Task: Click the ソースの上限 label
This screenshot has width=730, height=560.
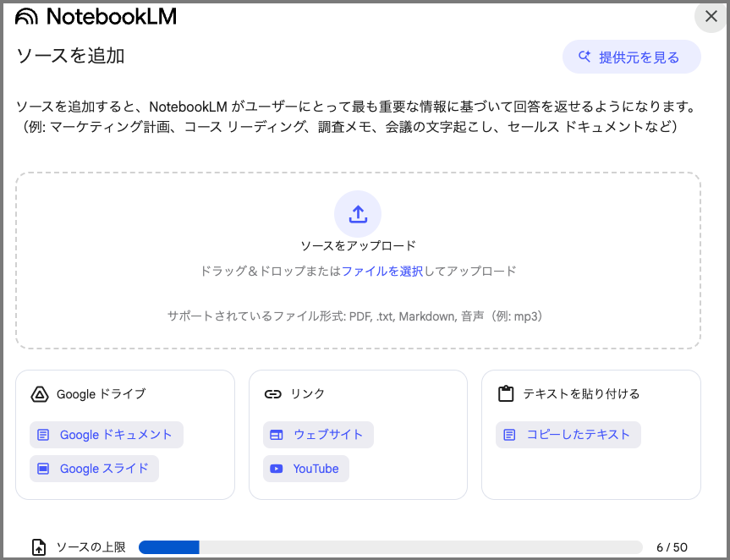Action: click(91, 547)
